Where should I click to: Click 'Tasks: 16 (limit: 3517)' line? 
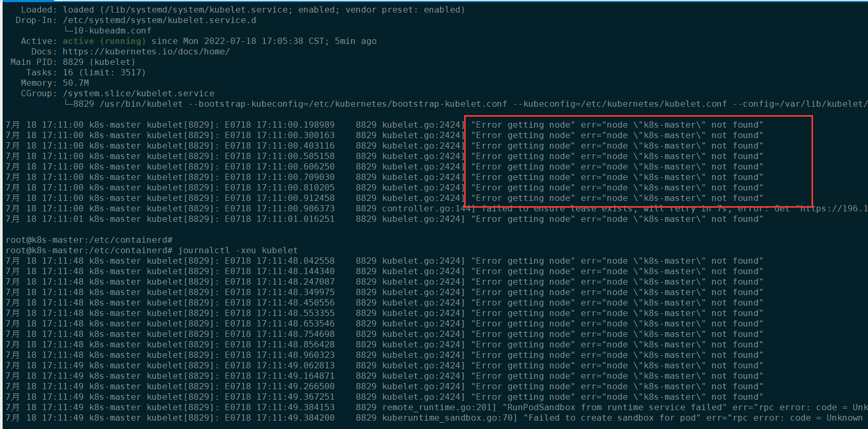click(x=86, y=72)
